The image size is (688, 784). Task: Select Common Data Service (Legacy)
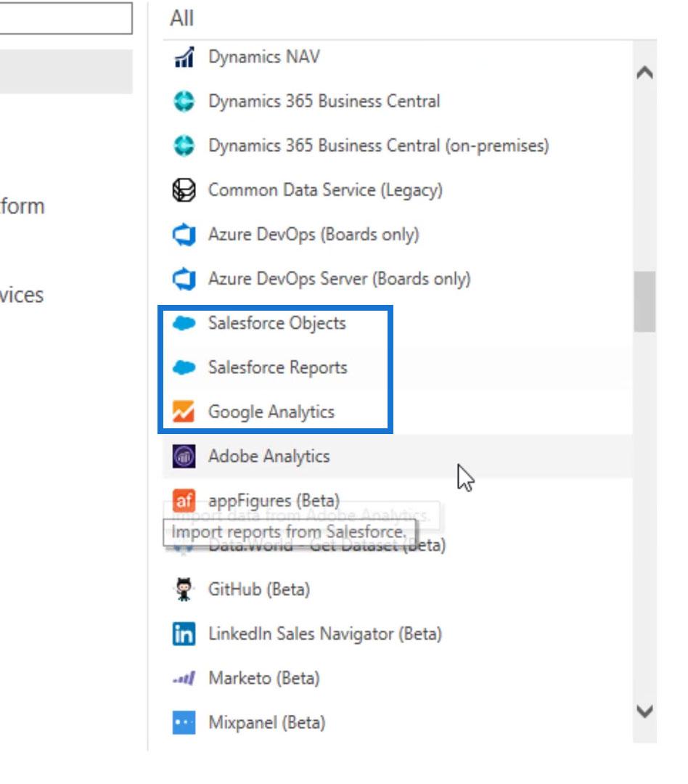point(326,190)
